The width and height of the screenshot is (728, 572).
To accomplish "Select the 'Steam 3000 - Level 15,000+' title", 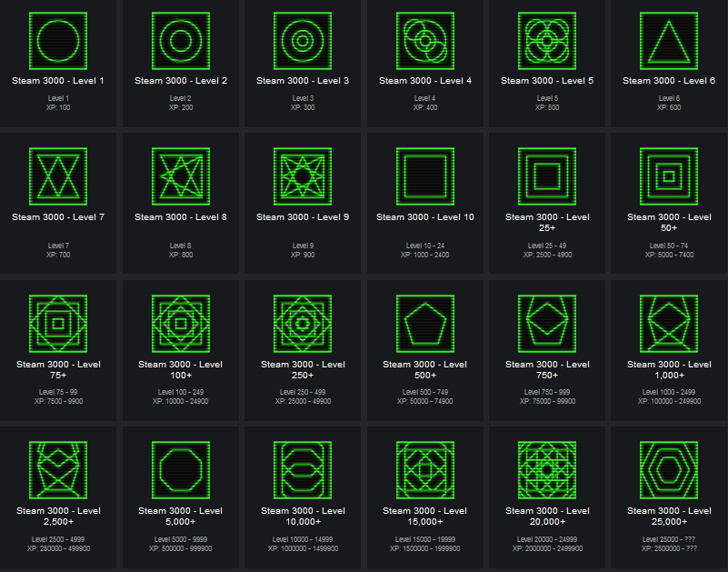I will click(425, 516).
